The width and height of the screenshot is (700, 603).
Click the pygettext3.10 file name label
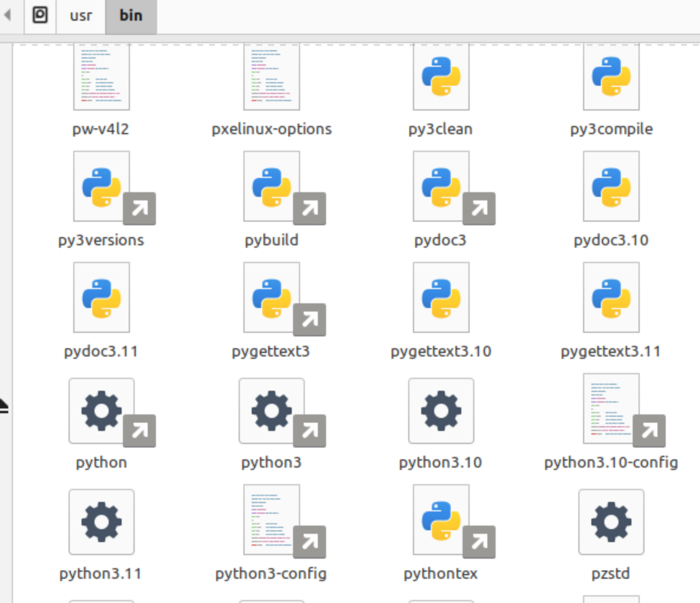[441, 352]
